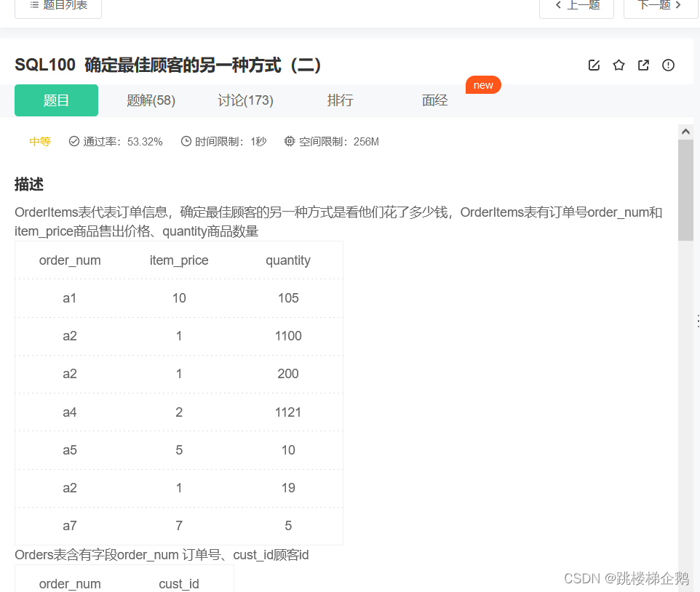Click the item_price column header
Screen dimensions: 700x592
179,260
